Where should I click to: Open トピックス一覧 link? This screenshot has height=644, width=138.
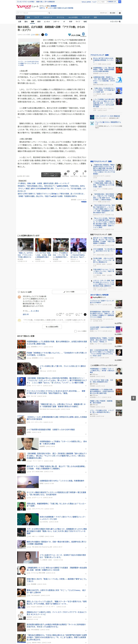(x=115, y=21)
